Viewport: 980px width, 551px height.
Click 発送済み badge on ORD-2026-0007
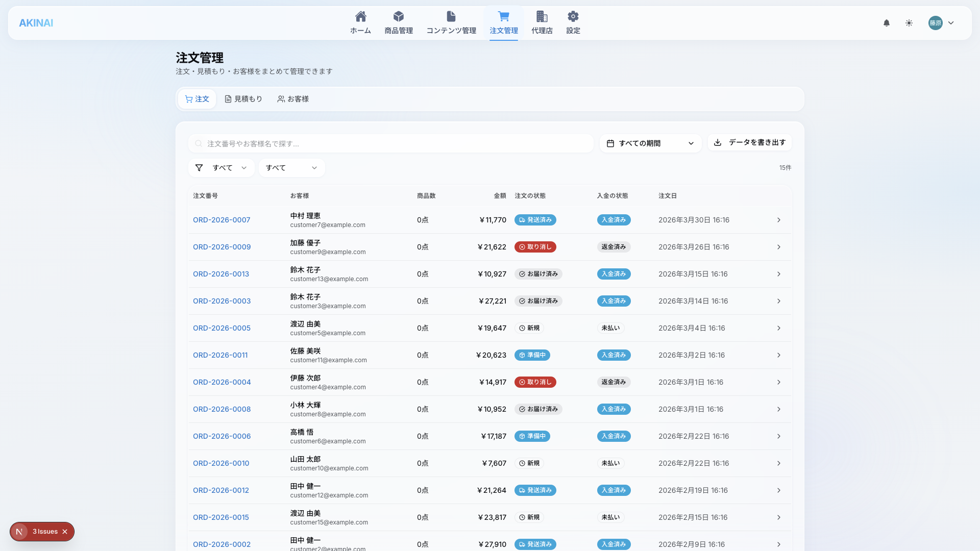[x=535, y=220]
